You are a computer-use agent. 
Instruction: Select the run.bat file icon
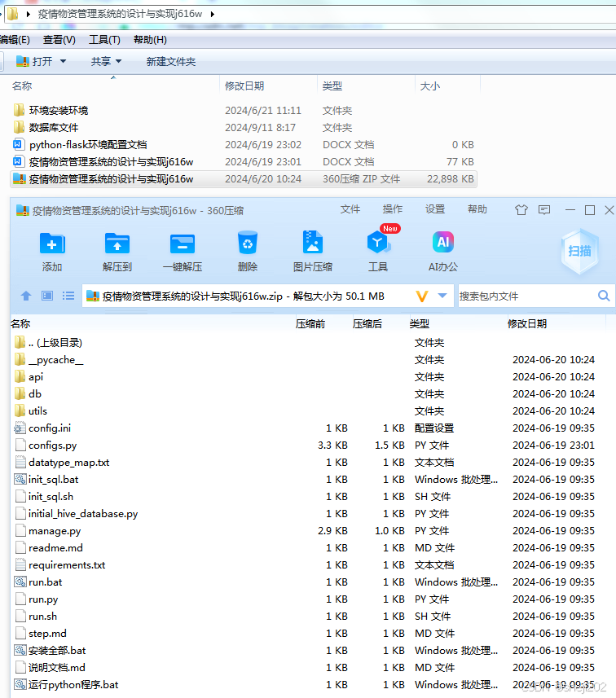point(20,582)
